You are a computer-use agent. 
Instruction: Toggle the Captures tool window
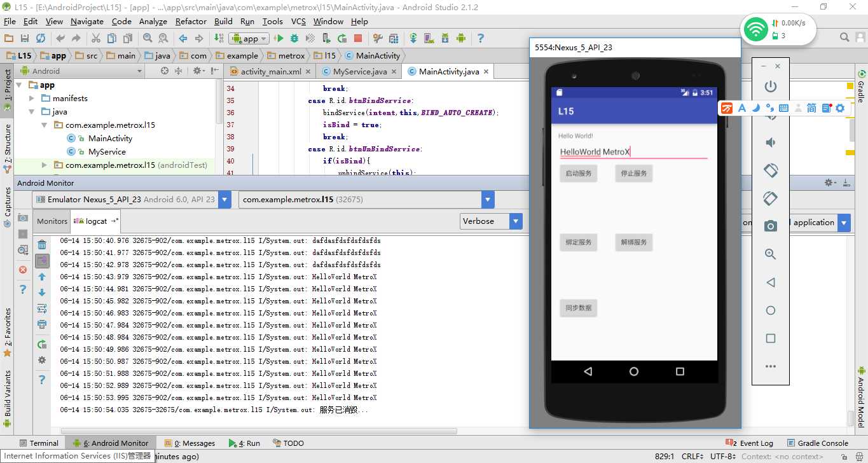coord(7,207)
